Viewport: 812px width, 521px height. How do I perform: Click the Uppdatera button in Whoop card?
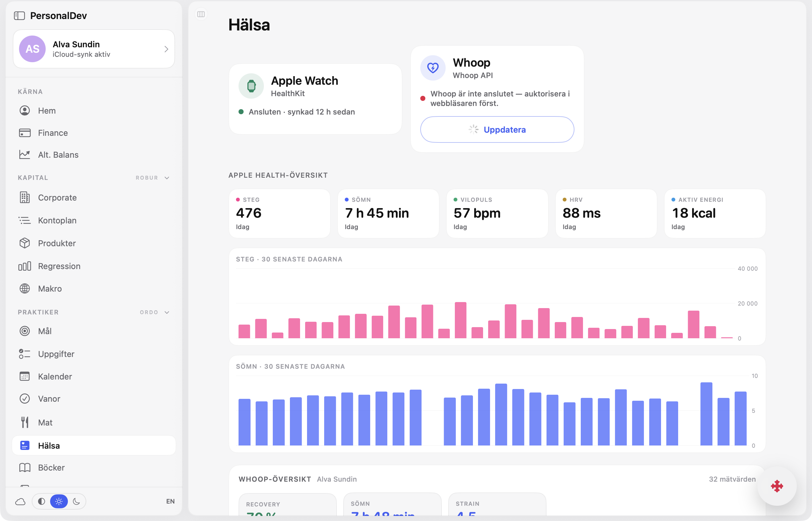[497, 129]
